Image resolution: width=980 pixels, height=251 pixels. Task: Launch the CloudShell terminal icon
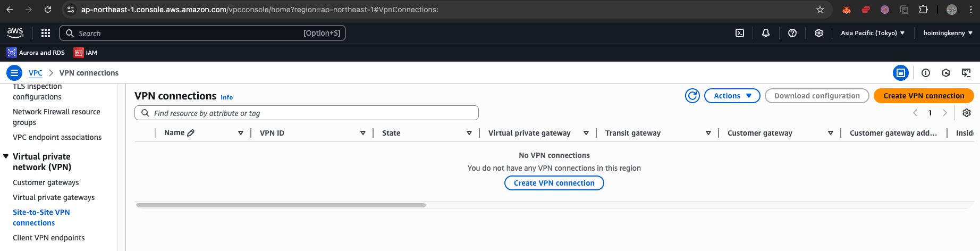[x=740, y=33]
